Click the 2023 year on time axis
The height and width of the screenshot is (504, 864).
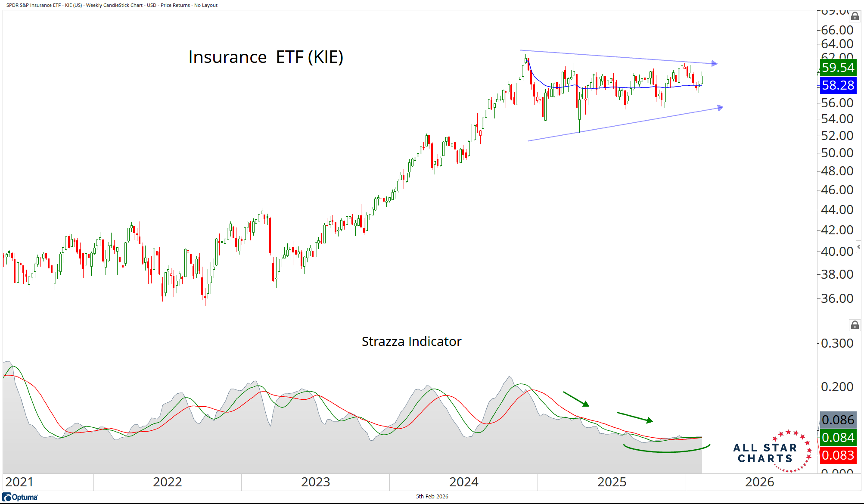click(315, 482)
